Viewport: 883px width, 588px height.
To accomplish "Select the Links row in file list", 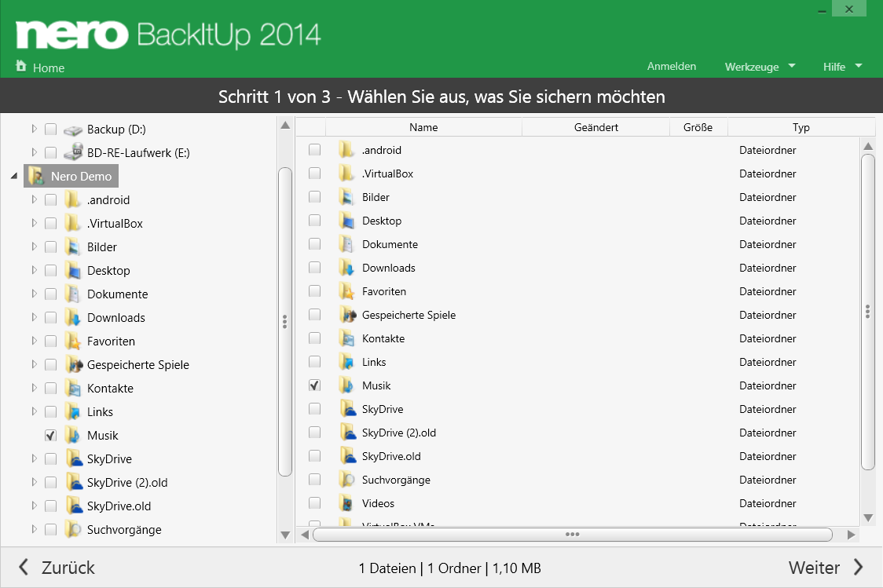I will tap(577, 362).
